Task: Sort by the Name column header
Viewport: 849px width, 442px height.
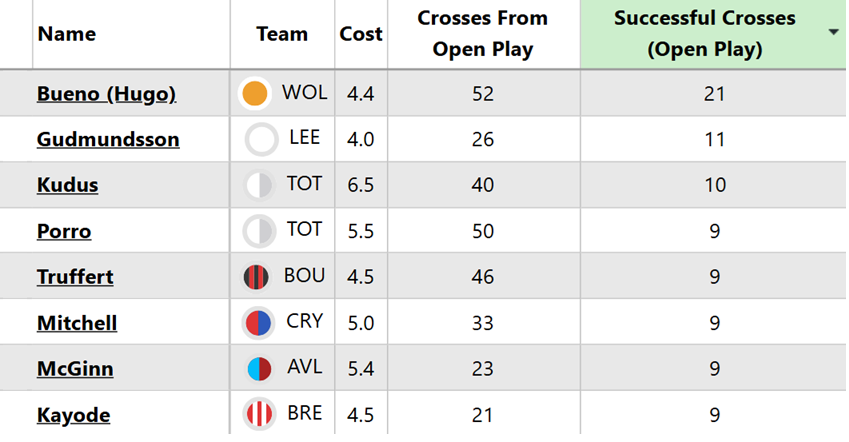Action: coord(65,34)
